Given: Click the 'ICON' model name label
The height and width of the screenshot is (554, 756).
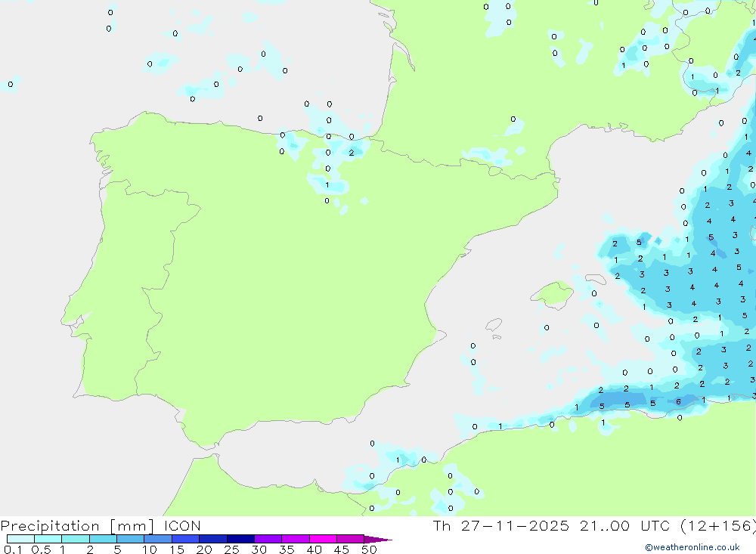Looking at the screenshot, I should tap(182, 526).
